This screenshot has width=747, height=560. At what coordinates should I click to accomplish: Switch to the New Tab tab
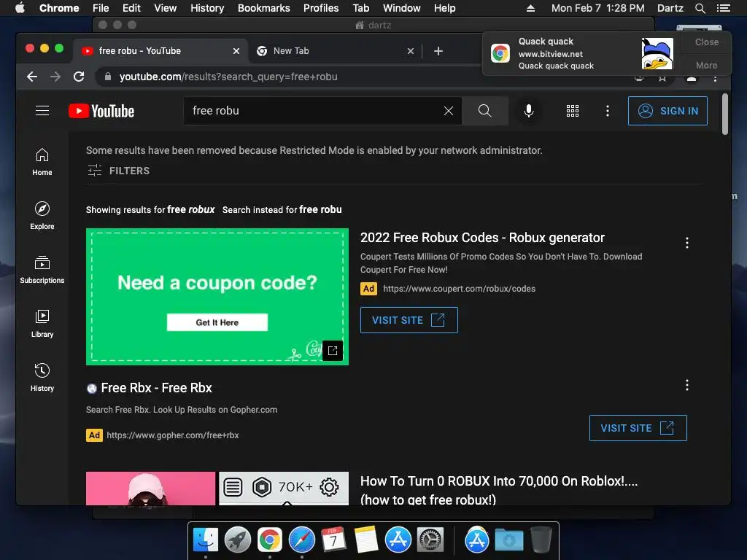pyautogui.click(x=335, y=51)
